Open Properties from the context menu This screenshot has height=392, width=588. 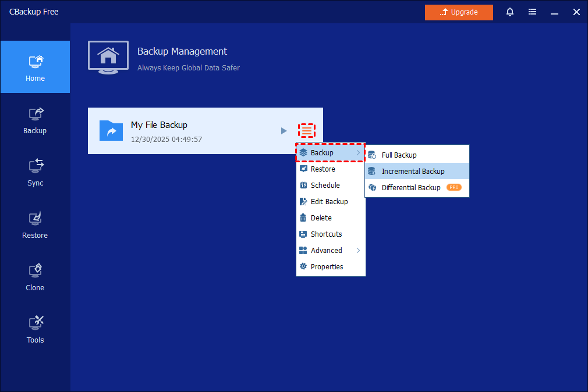click(x=327, y=266)
